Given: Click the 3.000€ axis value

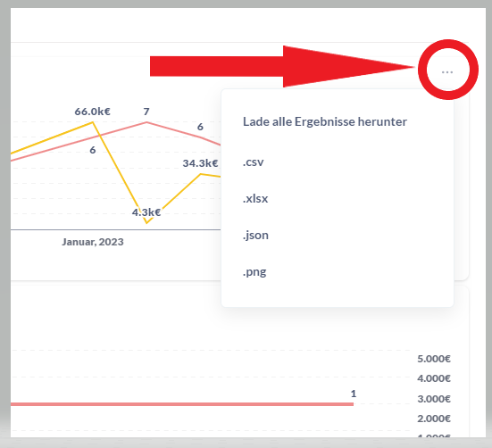Looking at the screenshot, I should click(x=434, y=399).
